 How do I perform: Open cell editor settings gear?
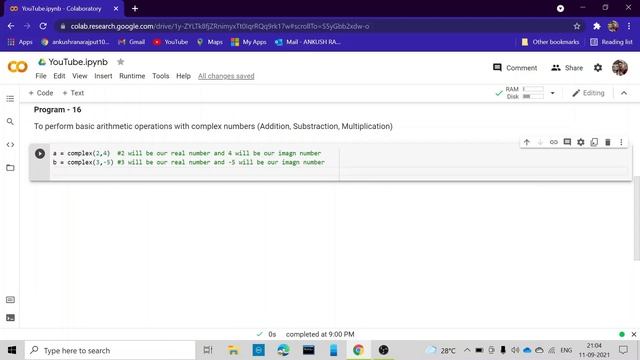click(x=580, y=142)
